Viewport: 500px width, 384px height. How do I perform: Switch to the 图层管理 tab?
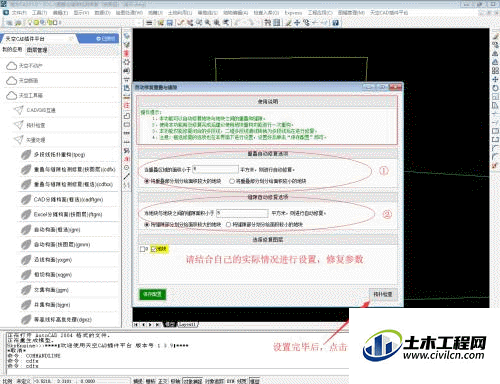pyautogui.click(x=37, y=50)
